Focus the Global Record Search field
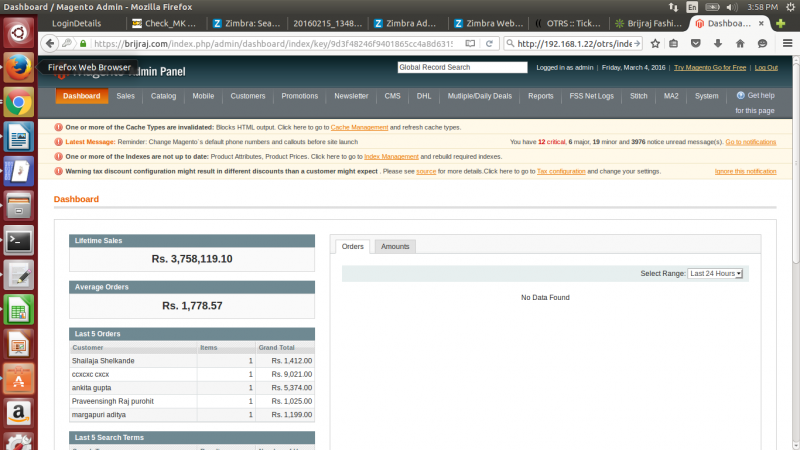Screen dimensions: 800x450 [x=462, y=67]
